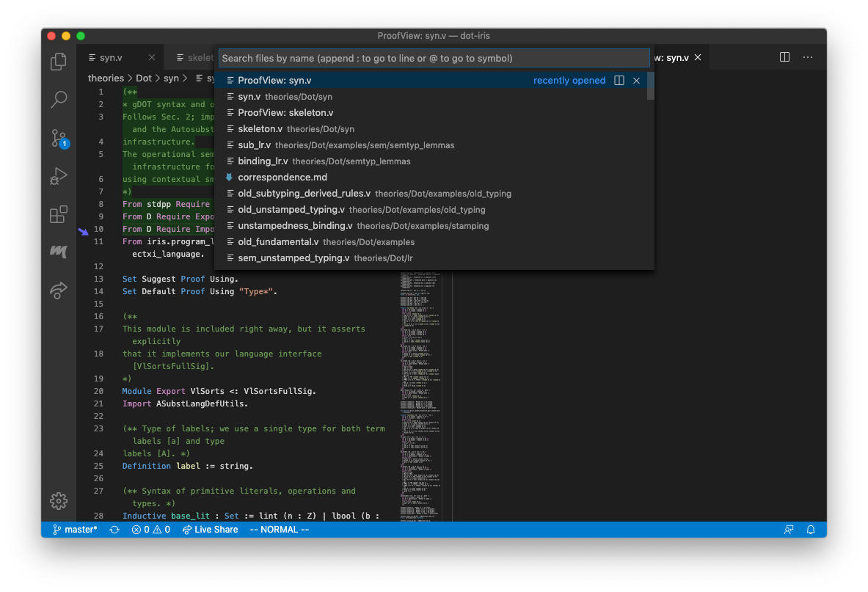
Task: Send feedback with the smiley icon
Action: pyautogui.click(x=788, y=529)
